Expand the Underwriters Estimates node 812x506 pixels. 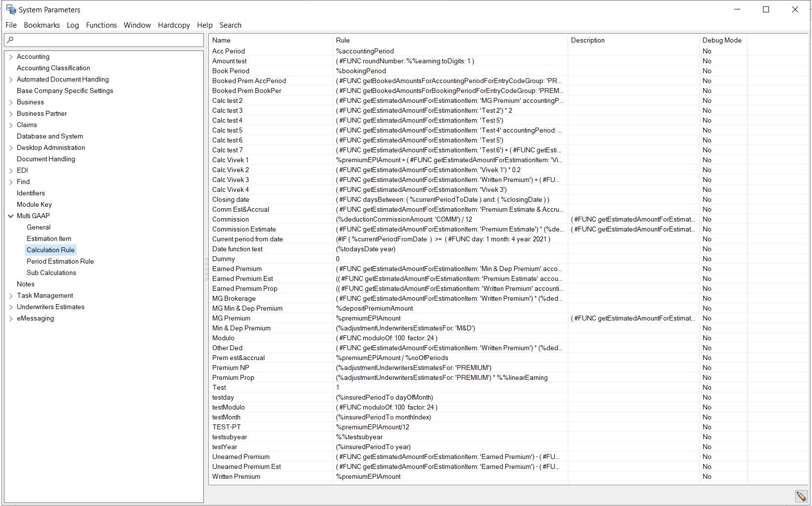click(x=11, y=307)
